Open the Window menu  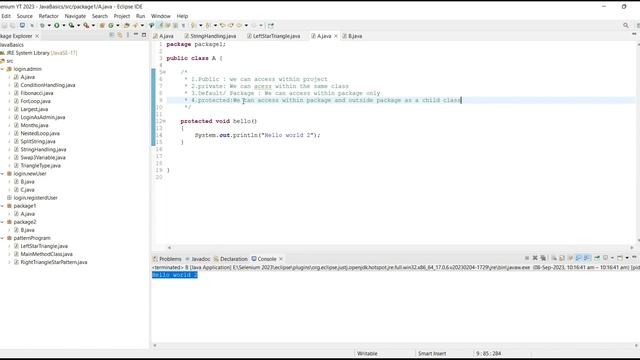click(x=161, y=16)
